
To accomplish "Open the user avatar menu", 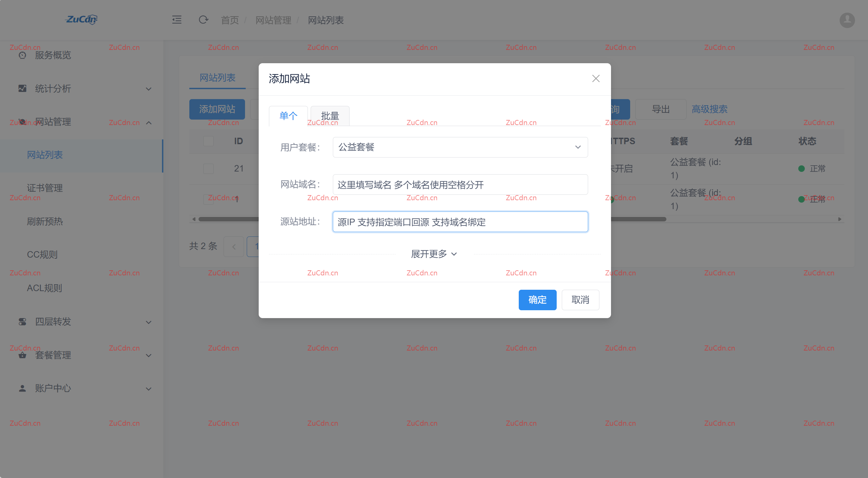I will [847, 20].
